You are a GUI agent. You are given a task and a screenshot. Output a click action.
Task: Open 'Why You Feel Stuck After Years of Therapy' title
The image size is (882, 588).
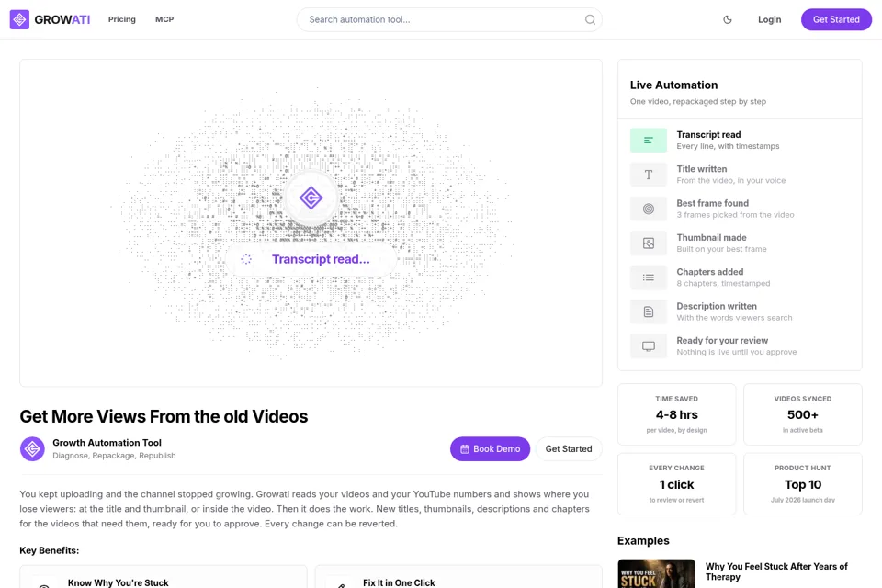pyautogui.click(x=776, y=571)
